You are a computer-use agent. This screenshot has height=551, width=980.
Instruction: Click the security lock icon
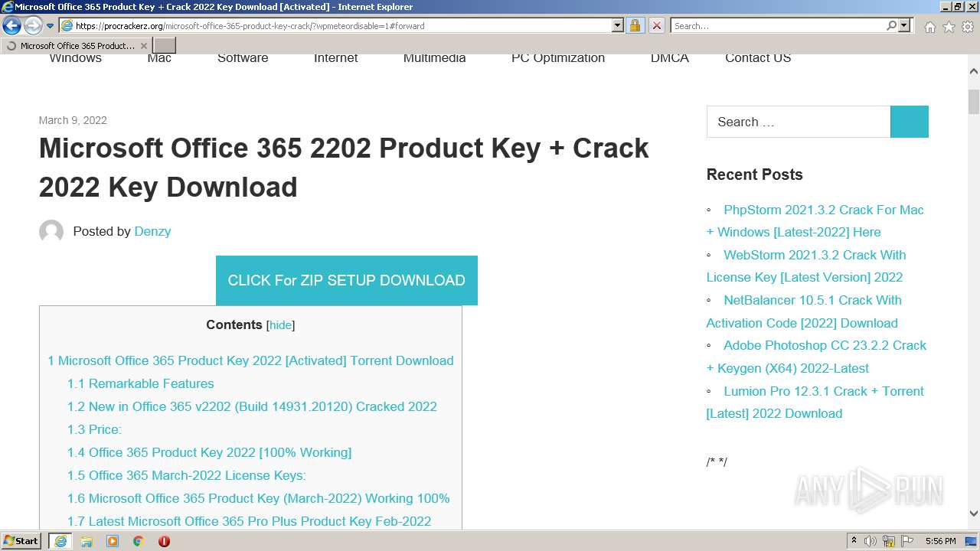click(x=635, y=25)
